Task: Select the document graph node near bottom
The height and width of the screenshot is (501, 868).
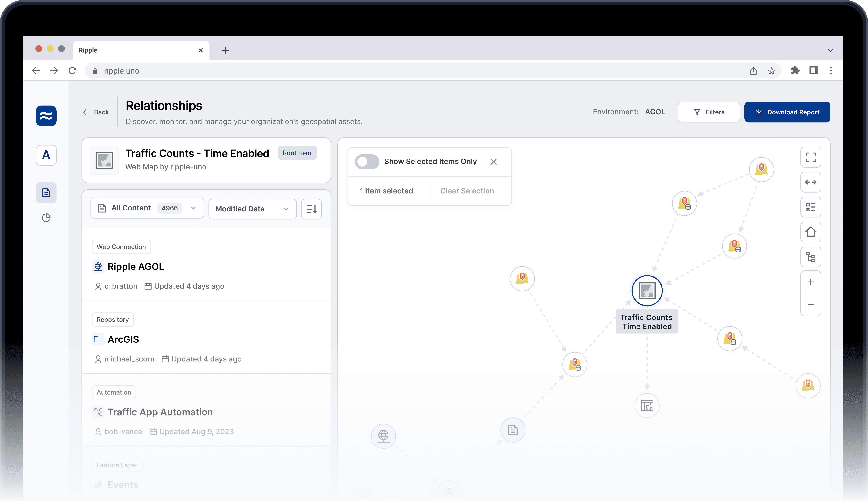Action: pyautogui.click(x=513, y=430)
